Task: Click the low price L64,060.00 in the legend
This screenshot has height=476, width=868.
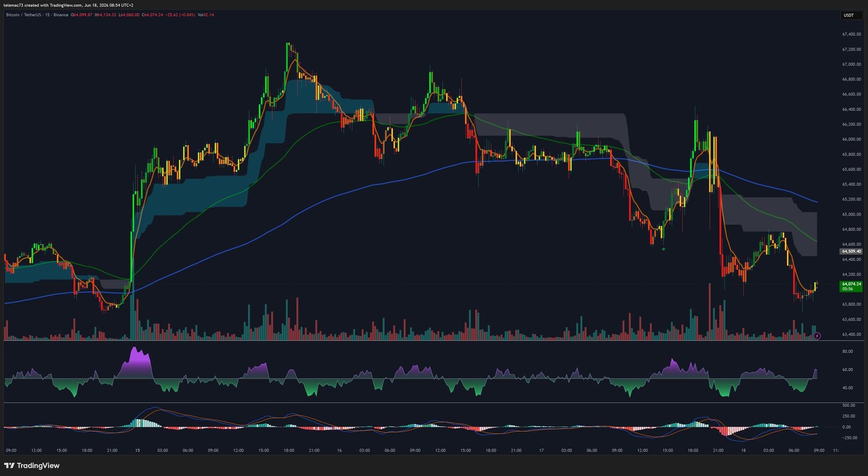Action: tap(129, 15)
